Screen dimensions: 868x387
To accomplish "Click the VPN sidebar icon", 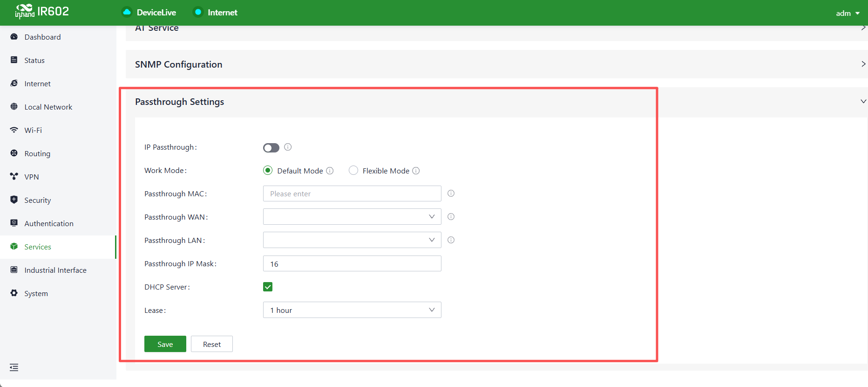I will point(14,177).
